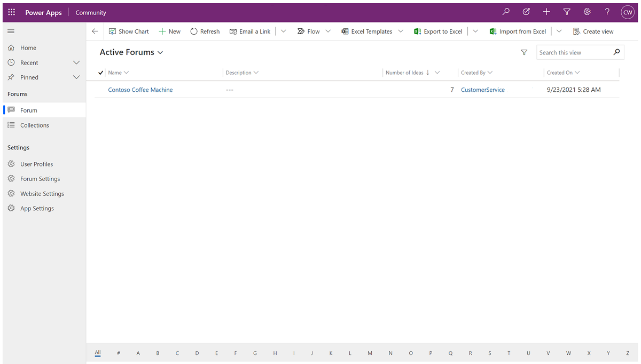Open the Flow menu
This screenshot has height=364, width=641.
tap(314, 31)
